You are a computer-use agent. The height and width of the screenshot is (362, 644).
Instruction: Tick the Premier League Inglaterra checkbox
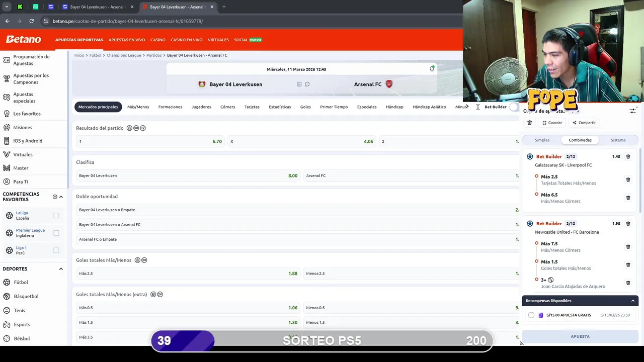[56, 233]
